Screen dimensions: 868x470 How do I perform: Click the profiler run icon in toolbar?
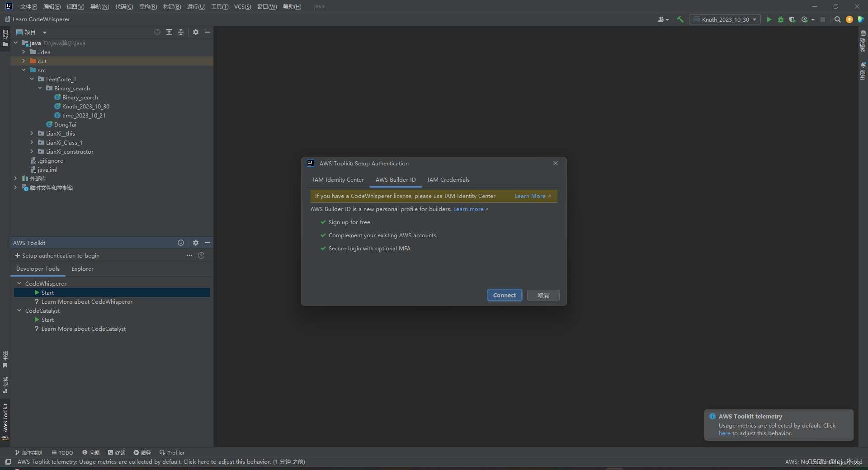(804, 19)
